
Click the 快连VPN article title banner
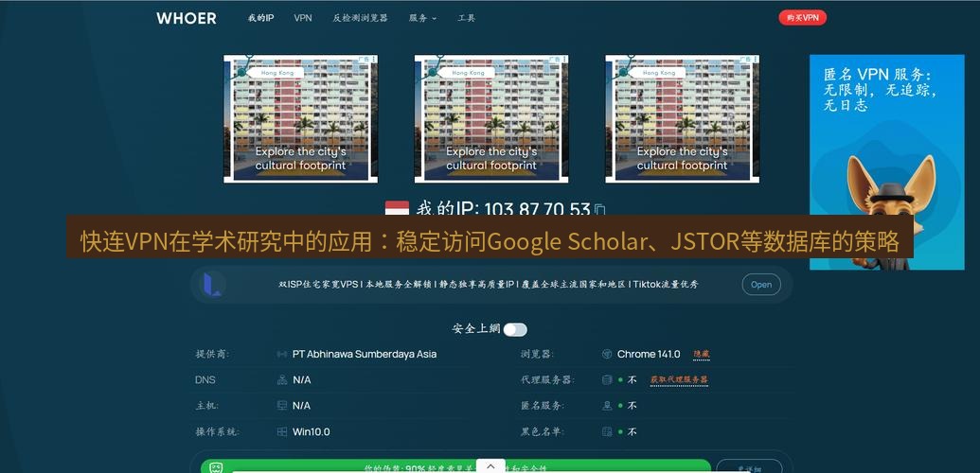(x=490, y=236)
